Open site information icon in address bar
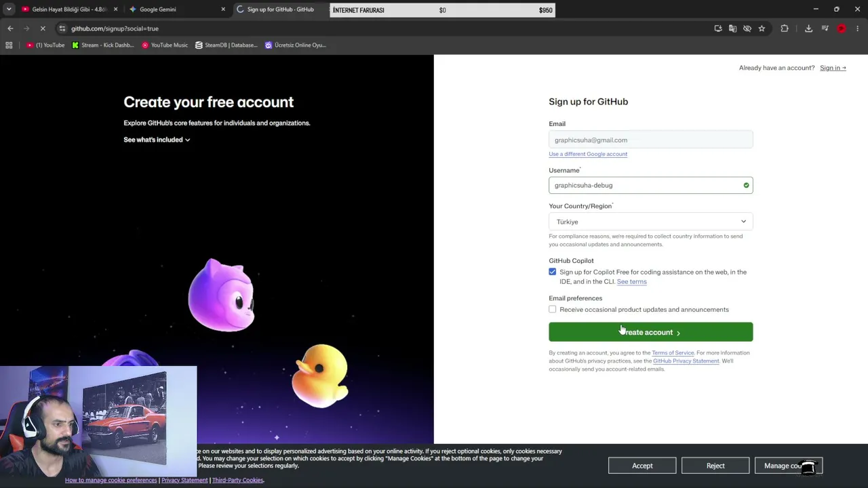868x488 pixels. coord(62,28)
